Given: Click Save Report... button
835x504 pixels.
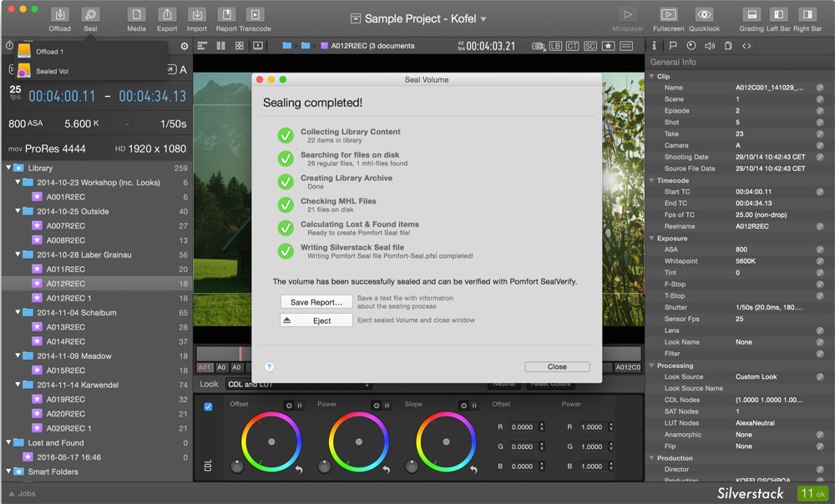Looking at the screenshot, I should (x=316, y=302).
